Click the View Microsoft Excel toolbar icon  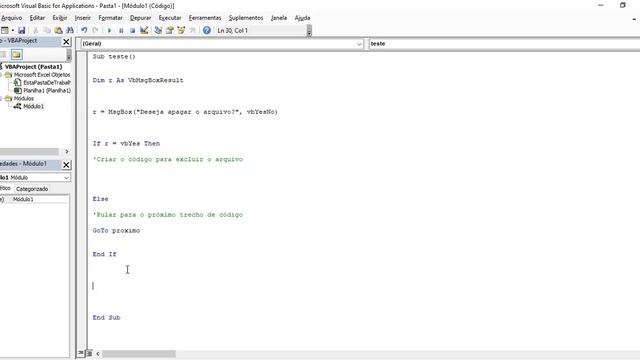[x=4, y=31]
